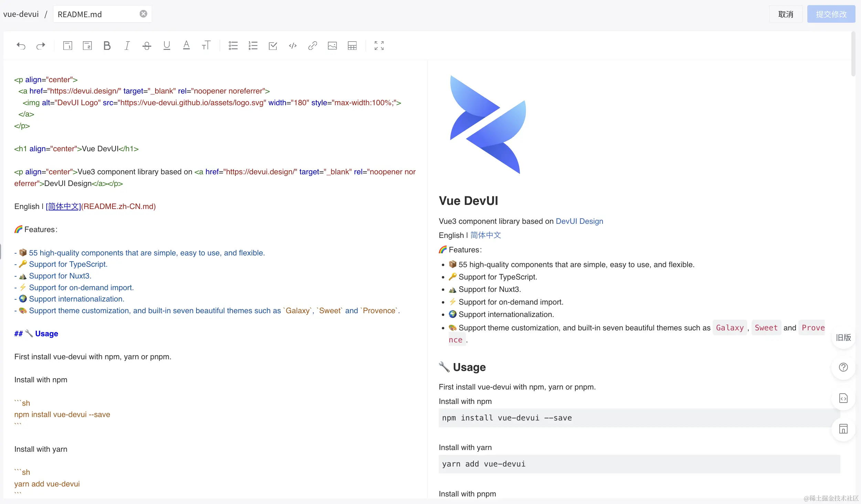The image size is (861, 504).
Task: Click 'Support for on-demand import.' in editor
Action: point(81,287)
